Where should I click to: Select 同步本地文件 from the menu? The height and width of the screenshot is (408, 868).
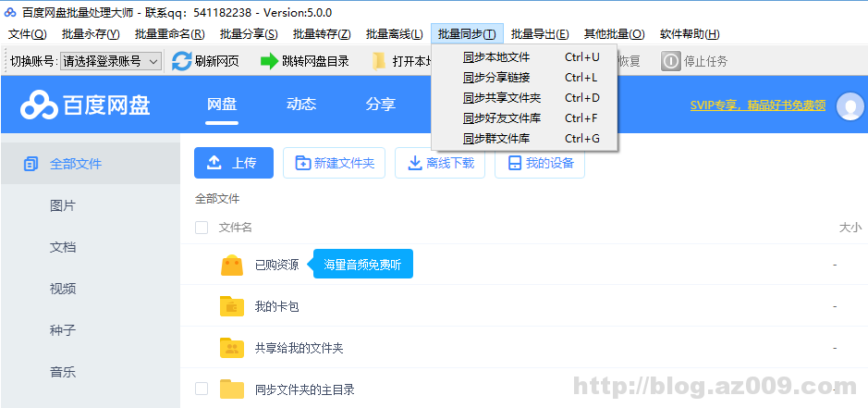click(496, 57)
